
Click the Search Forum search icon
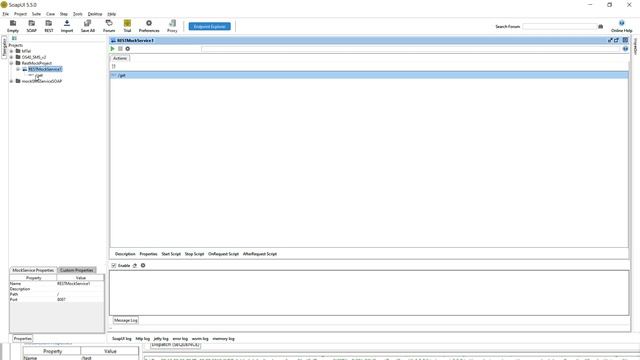pos(600,27)
